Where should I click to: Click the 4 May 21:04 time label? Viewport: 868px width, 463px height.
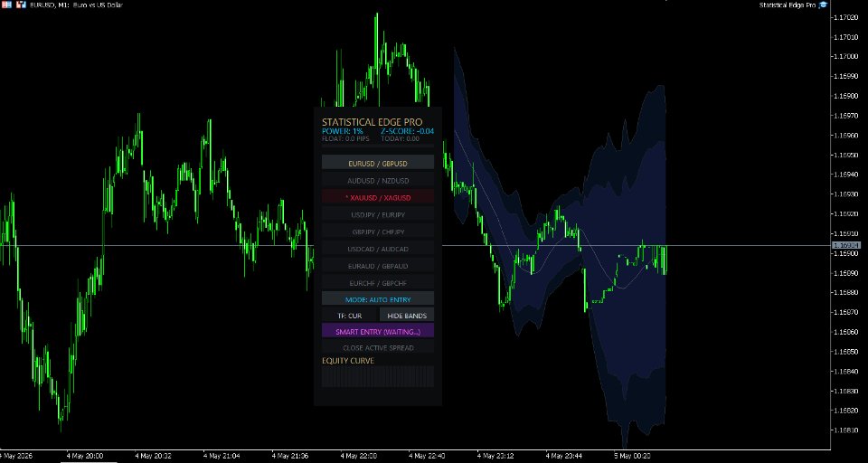[x=222, y=456]
